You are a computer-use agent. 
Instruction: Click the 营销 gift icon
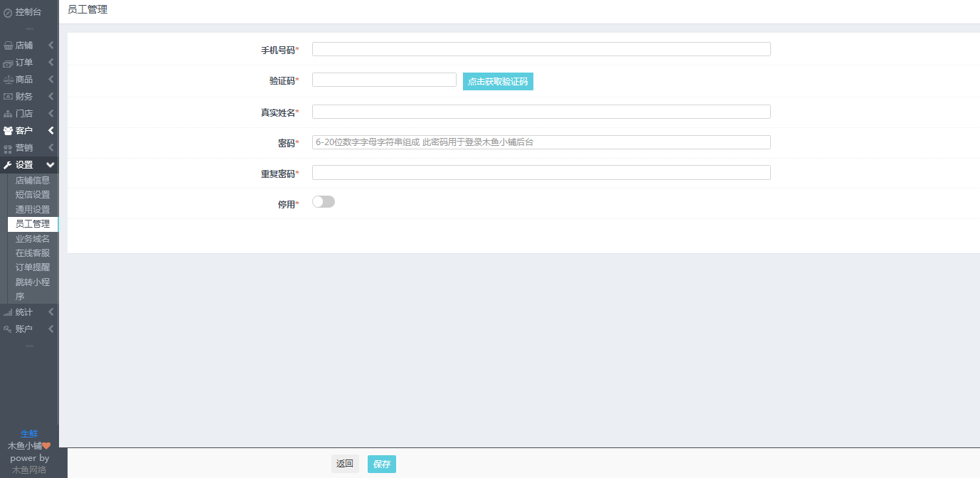pyautogui.click(x=8, y=148)
